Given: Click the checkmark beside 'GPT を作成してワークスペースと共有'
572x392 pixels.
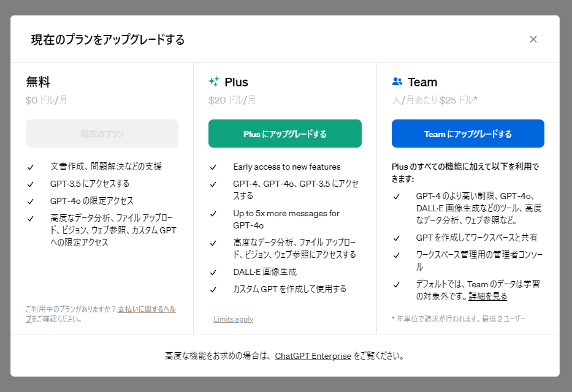Looking at the screenshot, I should [x=397, y=238].
